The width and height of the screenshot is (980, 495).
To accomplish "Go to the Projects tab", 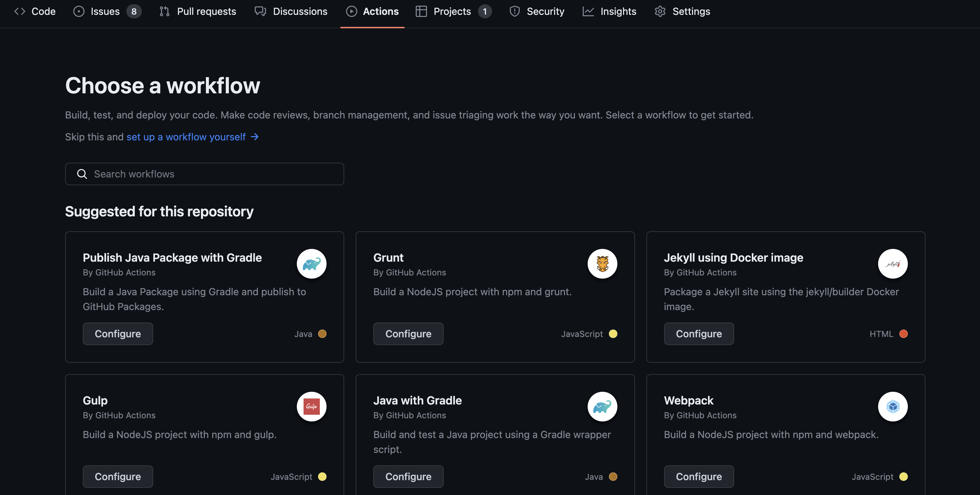I will point(451,11).
